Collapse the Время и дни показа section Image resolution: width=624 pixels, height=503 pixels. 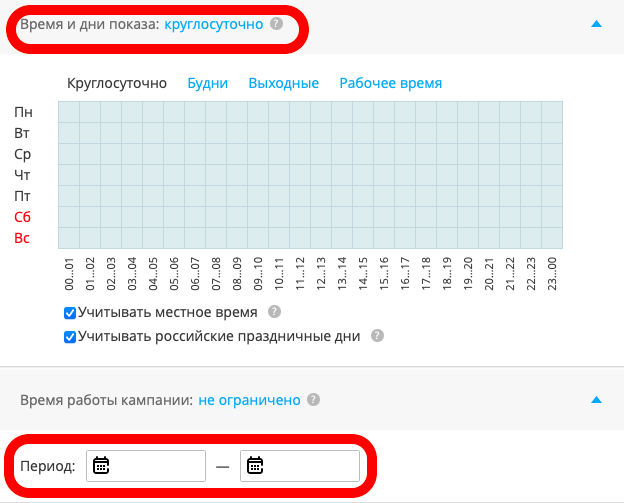click(x=596, y=24)
